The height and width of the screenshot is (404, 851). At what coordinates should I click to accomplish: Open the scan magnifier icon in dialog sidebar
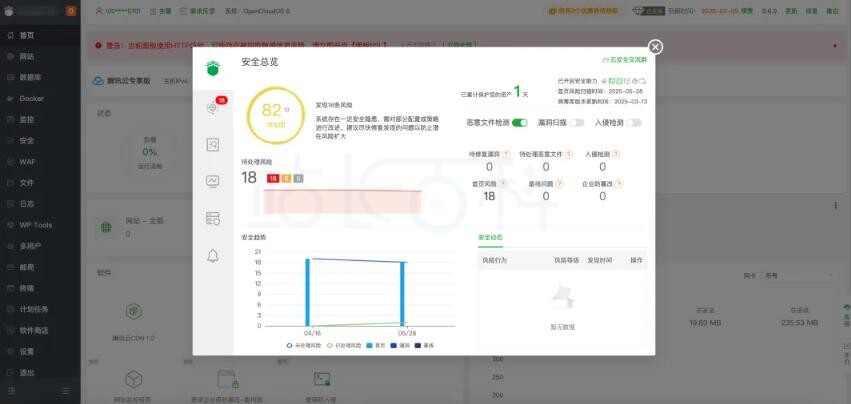[x=213, y=144]
